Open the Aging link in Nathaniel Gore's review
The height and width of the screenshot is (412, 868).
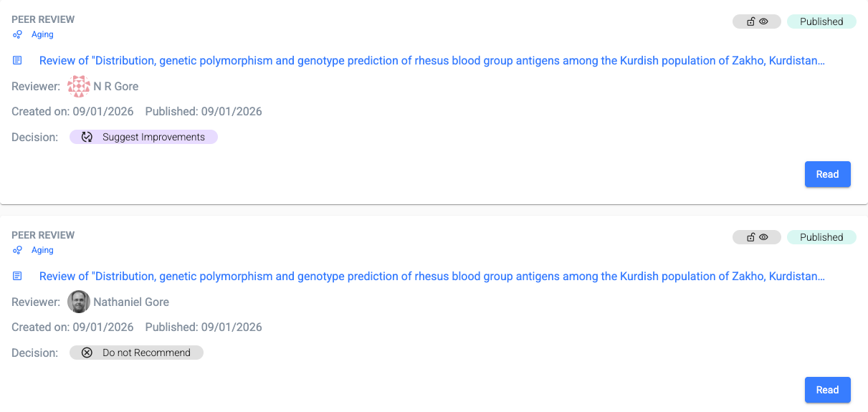click(42, 250)
